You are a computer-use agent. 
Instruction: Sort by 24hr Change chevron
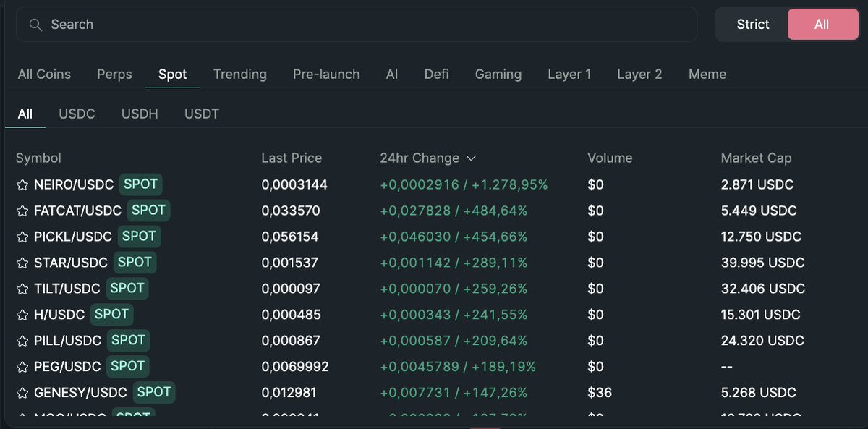click(x=471, y=158)
